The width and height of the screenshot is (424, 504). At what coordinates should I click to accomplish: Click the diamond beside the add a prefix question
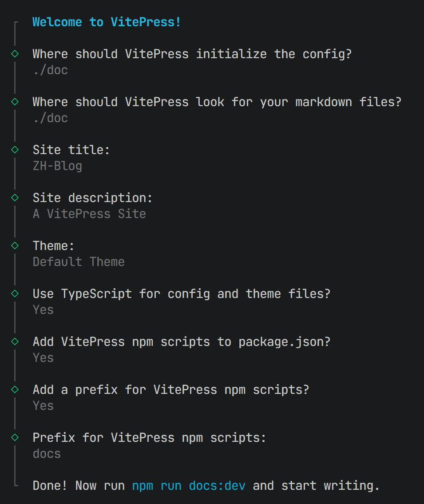point(15,389)
